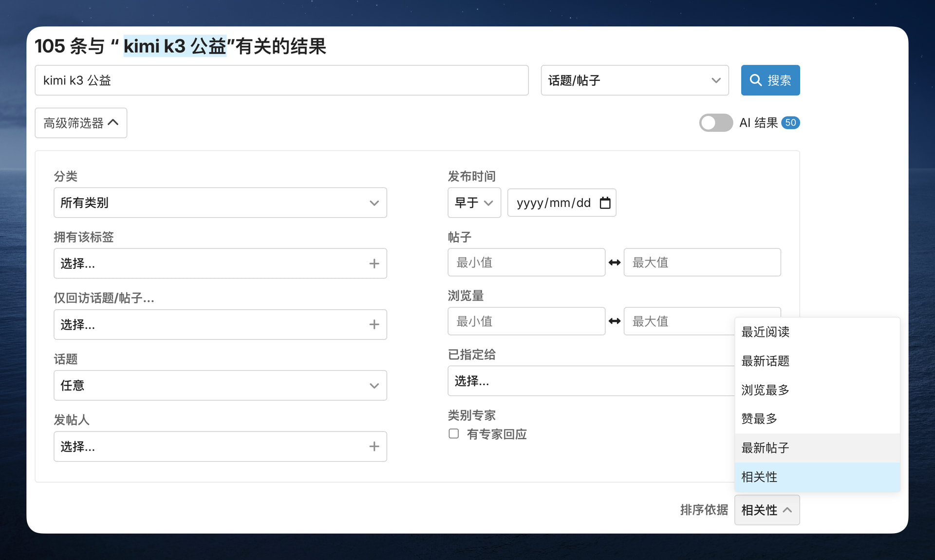Click the plus icon in the 拥有该标签 field

click(374, 263)
